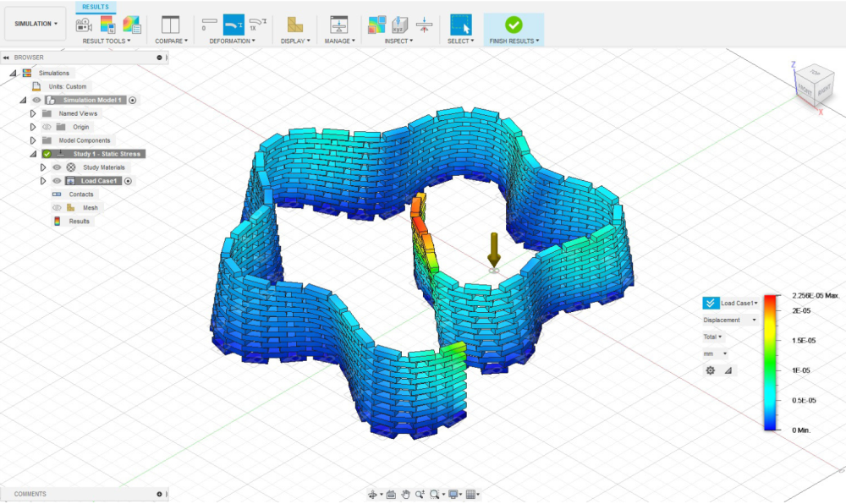Expand the Load Case1 node

coord(43,181)
